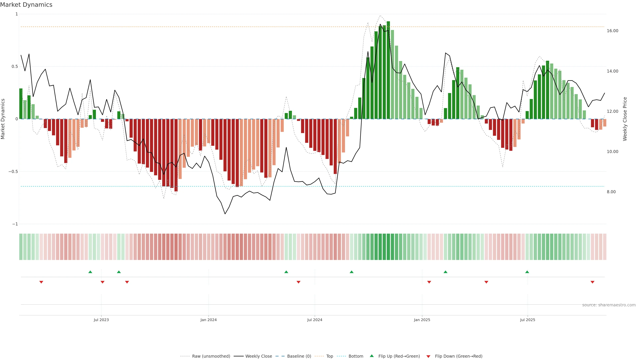Select the first red flip-down marker in the timeline

pyautogui.click(x=41, y=282)
